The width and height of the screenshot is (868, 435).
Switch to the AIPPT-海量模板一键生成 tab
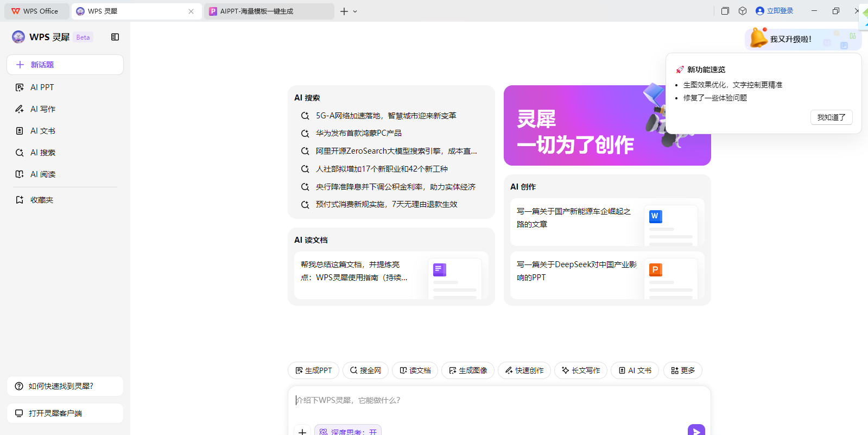tap(269, 11)
